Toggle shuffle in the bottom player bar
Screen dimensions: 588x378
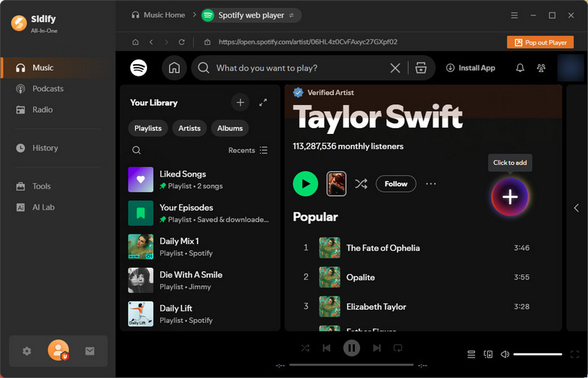click(305, 349)
